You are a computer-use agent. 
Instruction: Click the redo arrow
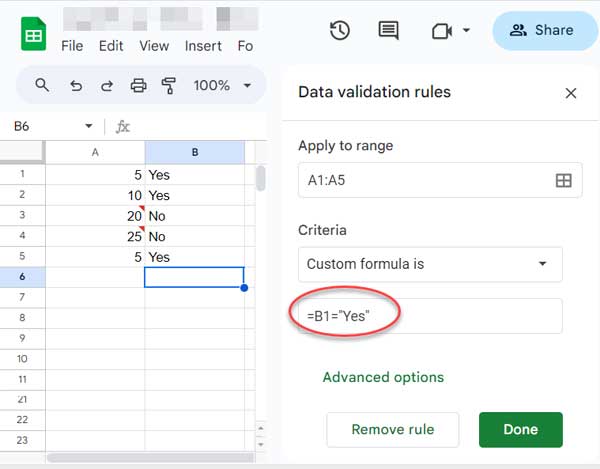click(x=107, y=85)
